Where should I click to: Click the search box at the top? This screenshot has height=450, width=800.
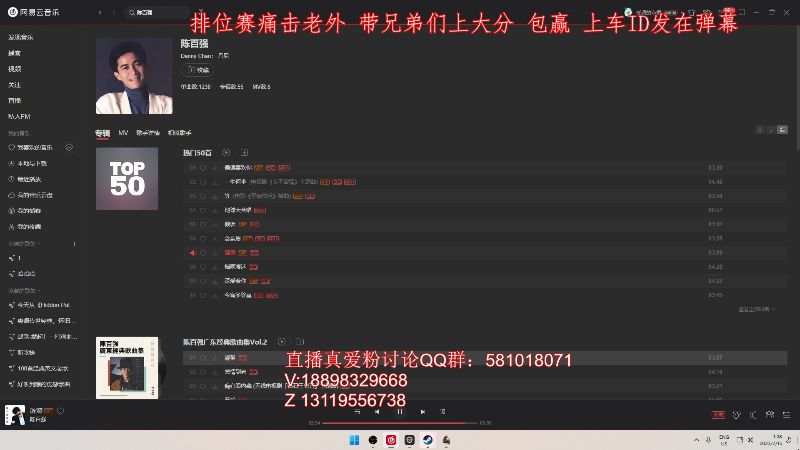click(157, 12)
